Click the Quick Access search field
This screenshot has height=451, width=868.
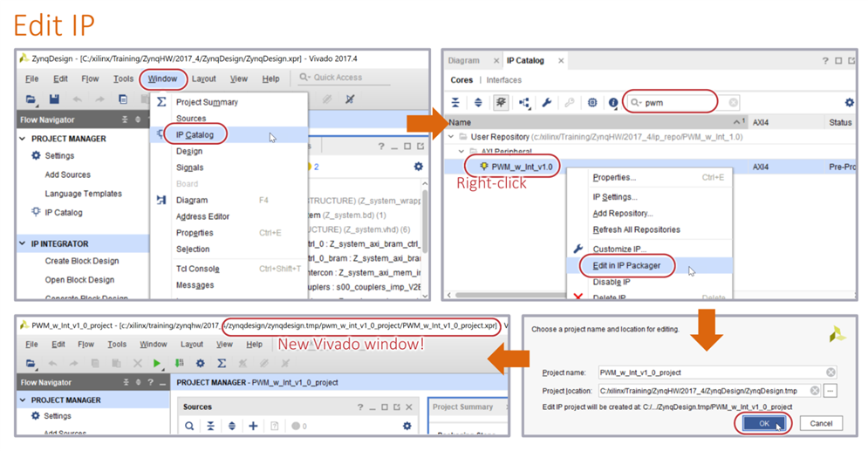point(343,78)
